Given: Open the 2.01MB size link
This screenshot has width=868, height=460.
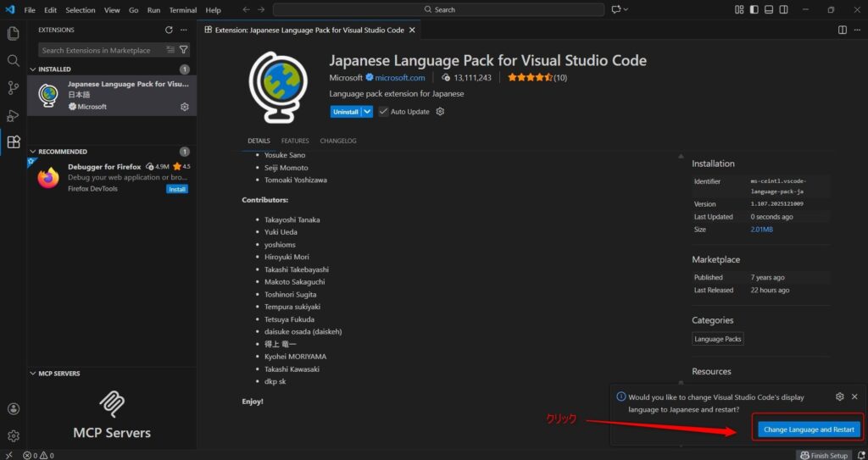Looking at the screenshot, I should tap(762, 230).
